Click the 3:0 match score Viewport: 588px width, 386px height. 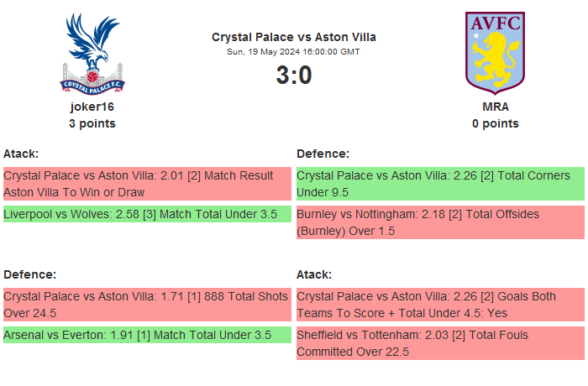pos(294,76)
